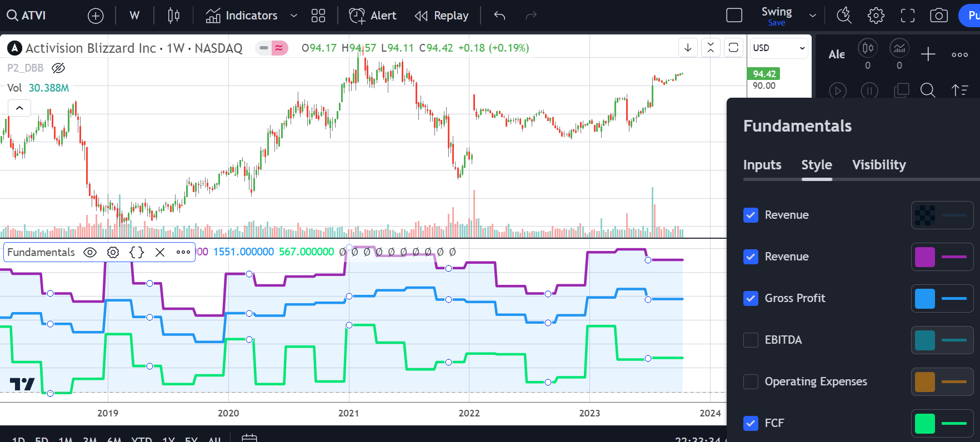This screenshot has height=442, width=980.
Task: Open the quick search icon
Action: pos(844,16)
